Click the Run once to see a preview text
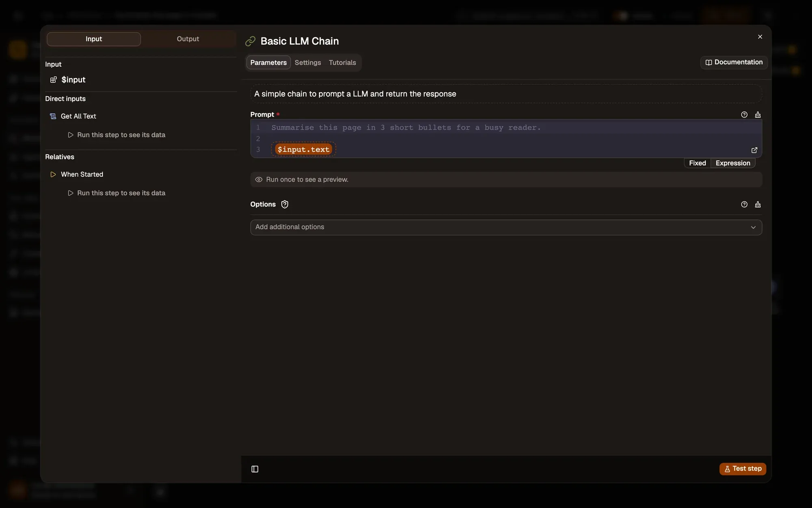 [x=307, y=180]
